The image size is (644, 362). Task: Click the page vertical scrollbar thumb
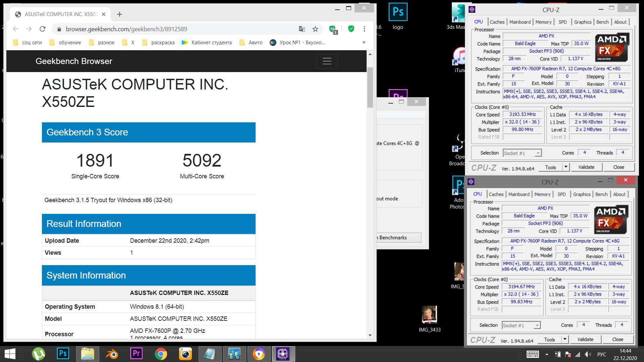370,87
